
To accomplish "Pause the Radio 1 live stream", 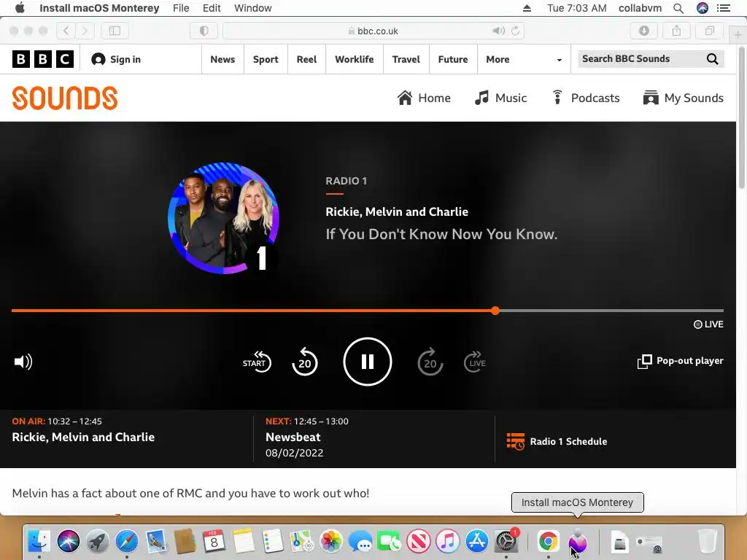I will [x=368, y=362].
